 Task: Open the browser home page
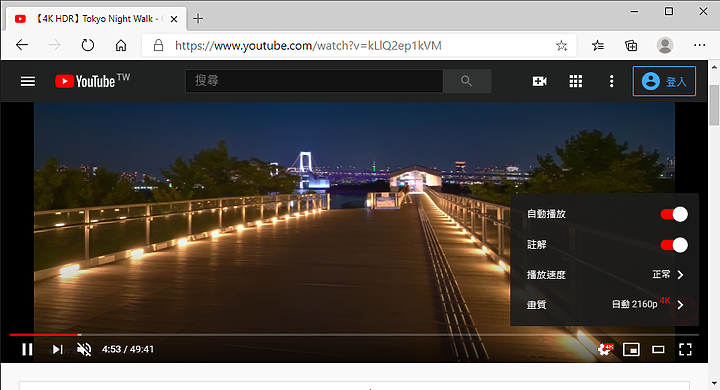tap(121, 45)
